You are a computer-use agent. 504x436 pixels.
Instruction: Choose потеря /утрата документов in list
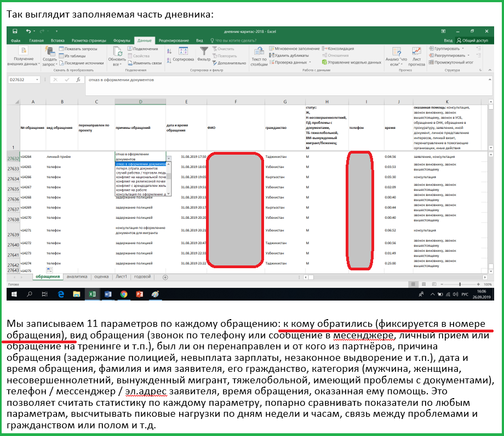(141, 168)
